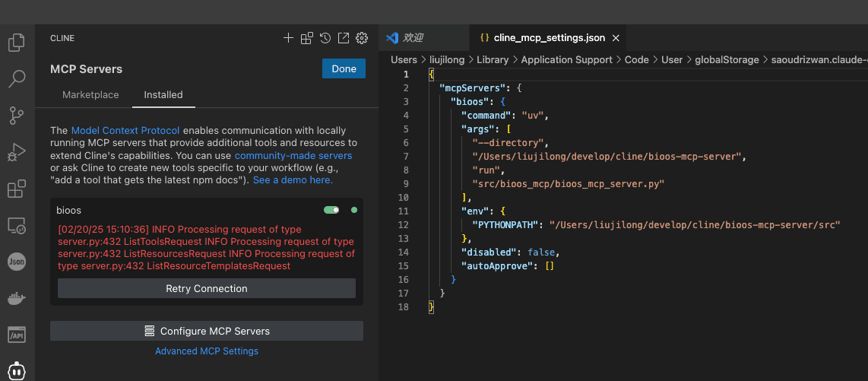868x381 pixels.
Task: Start a new Cline task with plus icon
Action: click(x=288, y=38)
